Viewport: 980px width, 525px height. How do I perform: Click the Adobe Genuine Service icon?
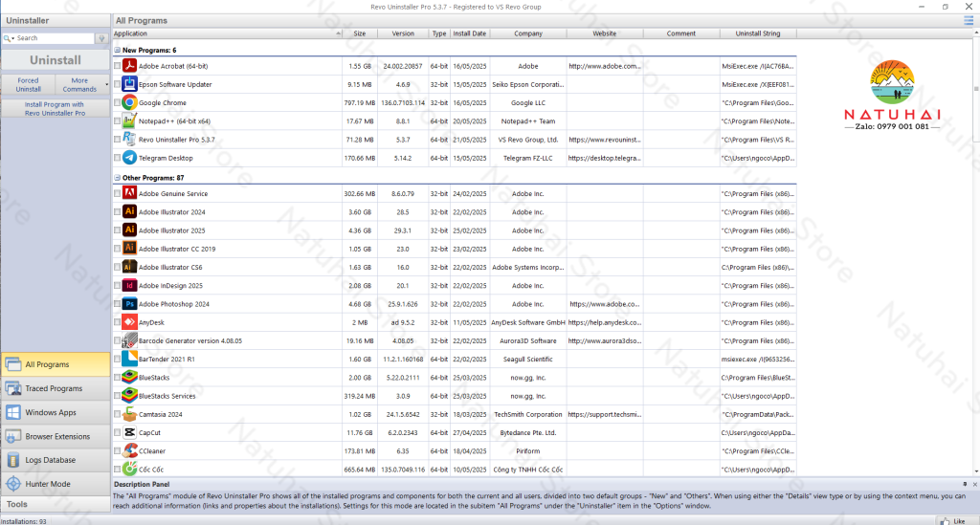coord(129,193)
